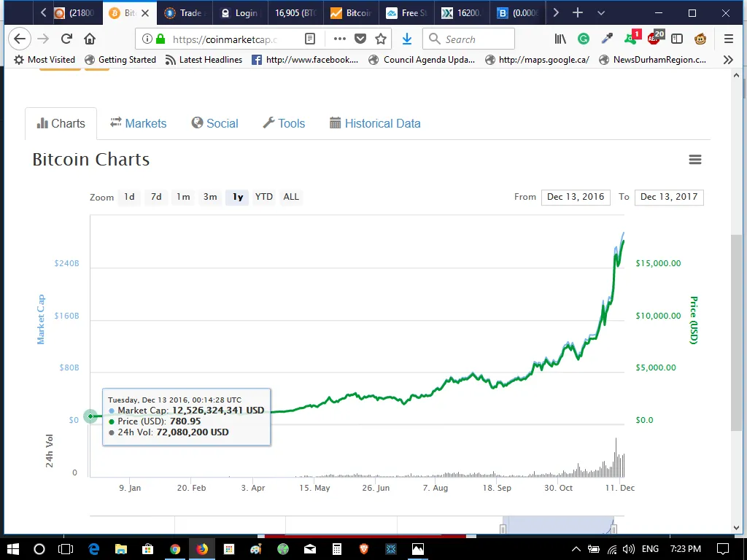The image size is (747, 560).
Task: Open Latest Headlines feed bookmark
Action: [204, 60]
